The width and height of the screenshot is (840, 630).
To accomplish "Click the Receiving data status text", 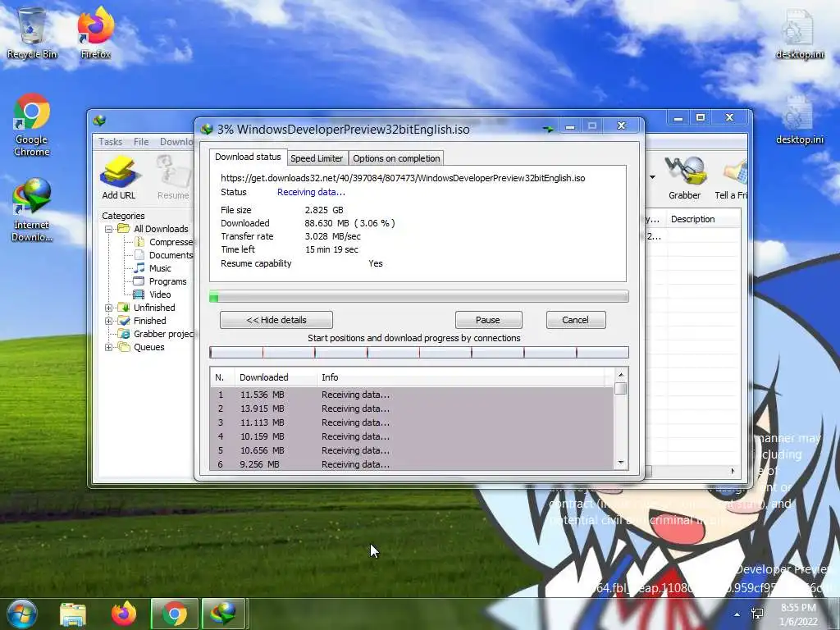I will (x=311, y=192).
